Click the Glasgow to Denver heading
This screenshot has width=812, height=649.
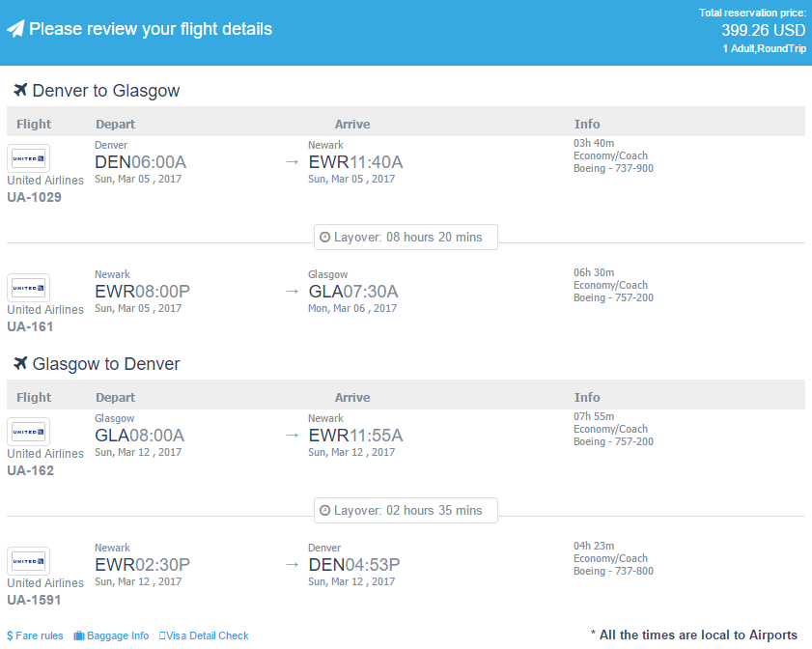[105, 364]
